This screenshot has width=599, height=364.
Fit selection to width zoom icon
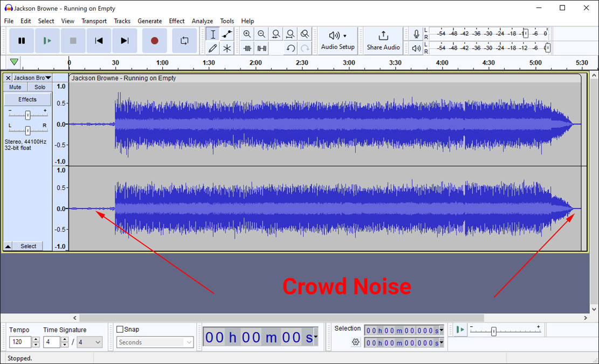(276, 34)
